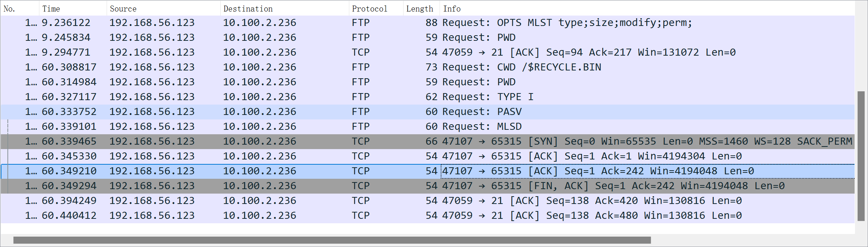Image resolution: width=868 pixels, height=247 pixels.
Task: Select the MLSD request packet
Action: [x=482, y=127]
